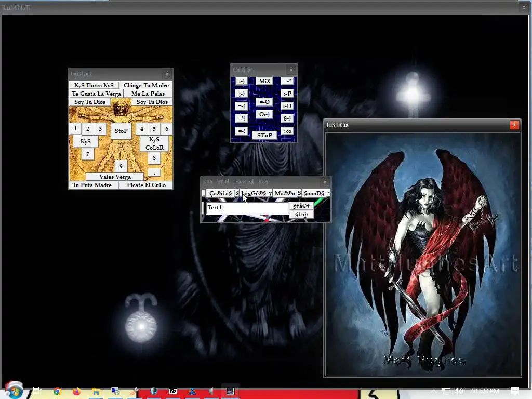Click number 2 in LaGGeR window
The width and height of the screenshot is (532, 399).
(88, 129)
